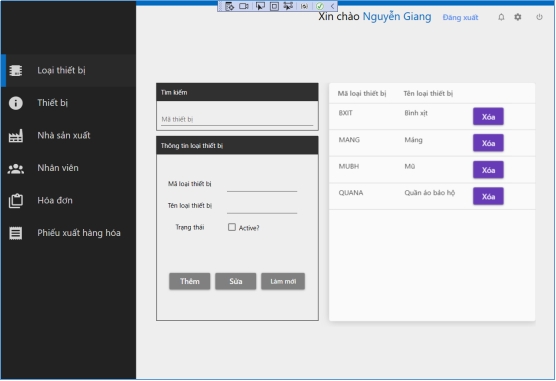Toggle Display Layout Adorners square icon
Screen dimensions: 556x381
tap(274, 6)
